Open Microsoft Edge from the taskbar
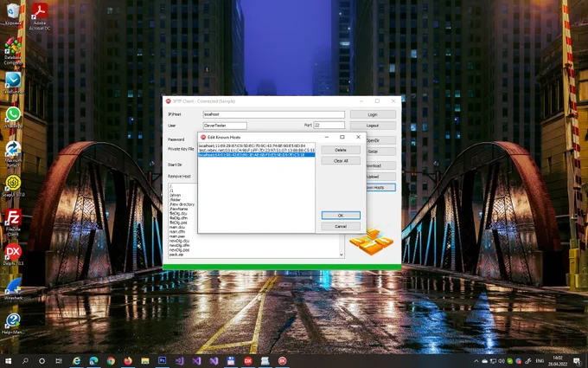 click(x=93, y=361)
